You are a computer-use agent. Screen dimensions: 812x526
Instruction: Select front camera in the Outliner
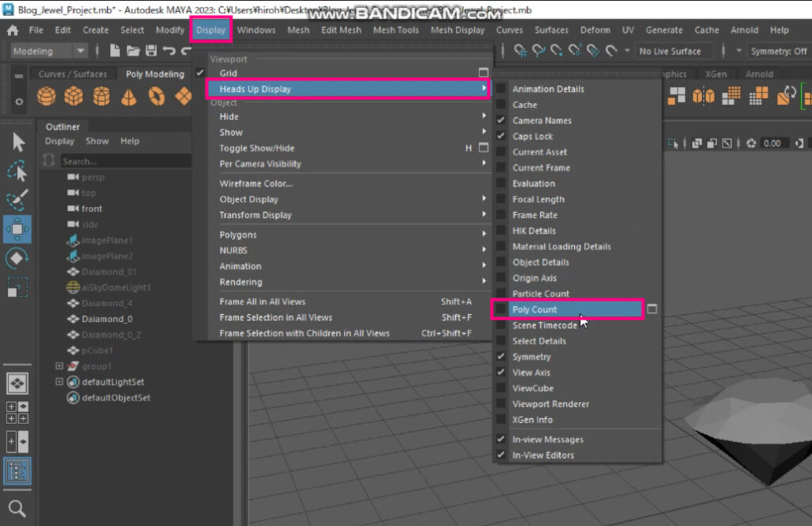point(92,209)
